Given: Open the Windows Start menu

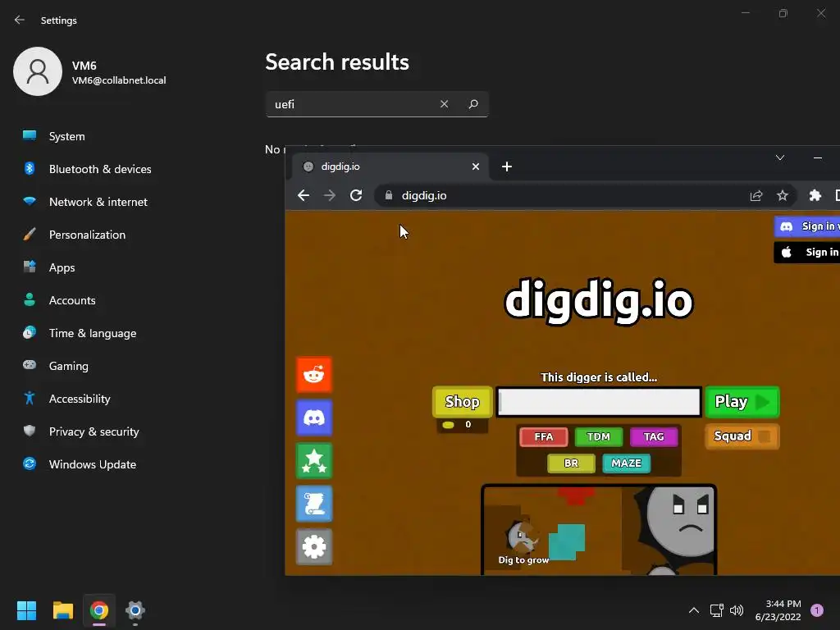Looking at the screenshot, I should pyautogui.click(x=26, y=610).
